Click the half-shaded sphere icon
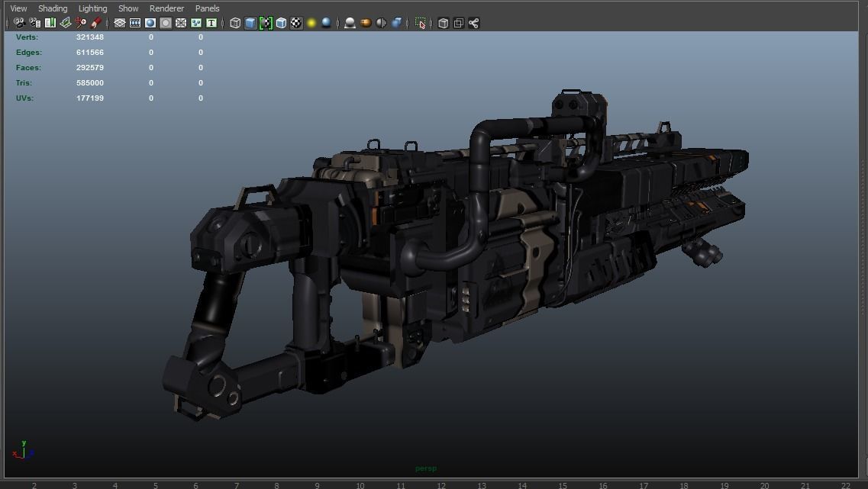This screenshot has height=489, width=868. click(x=381, y=23)
